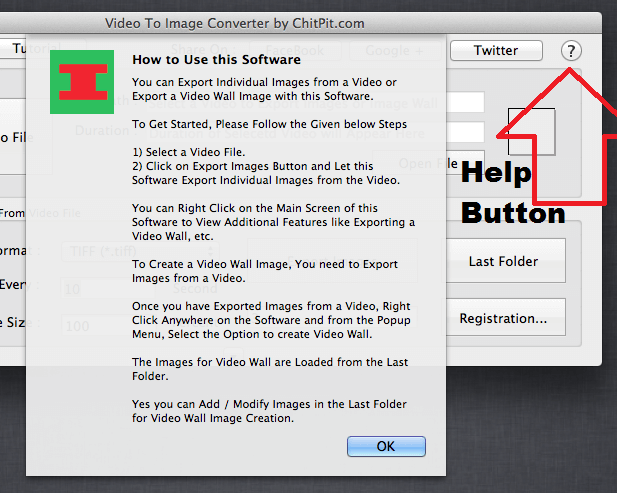
Task: Open the question mark Help button
Action: tap(571, 51)
